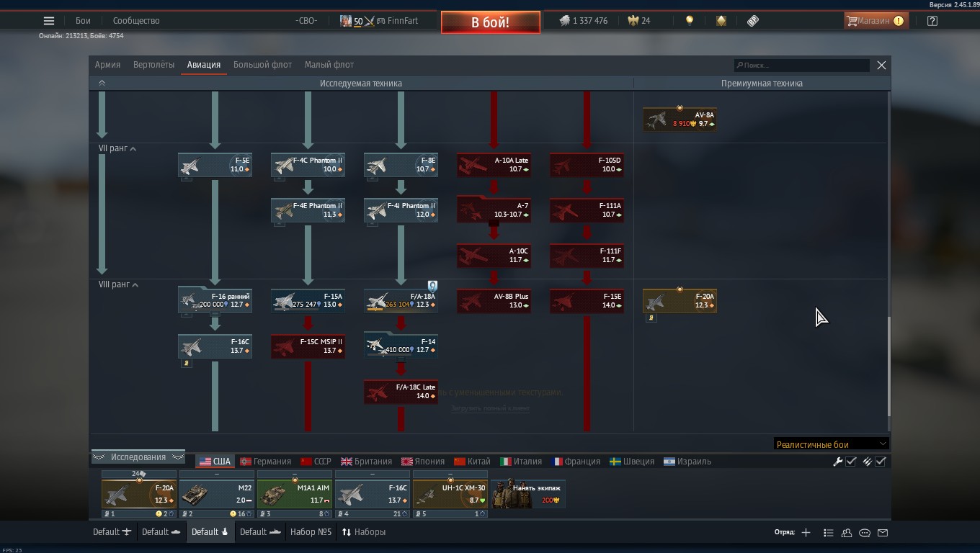Select the F-4J Phantom II card
980x553 pixels.
click(401, 210)
